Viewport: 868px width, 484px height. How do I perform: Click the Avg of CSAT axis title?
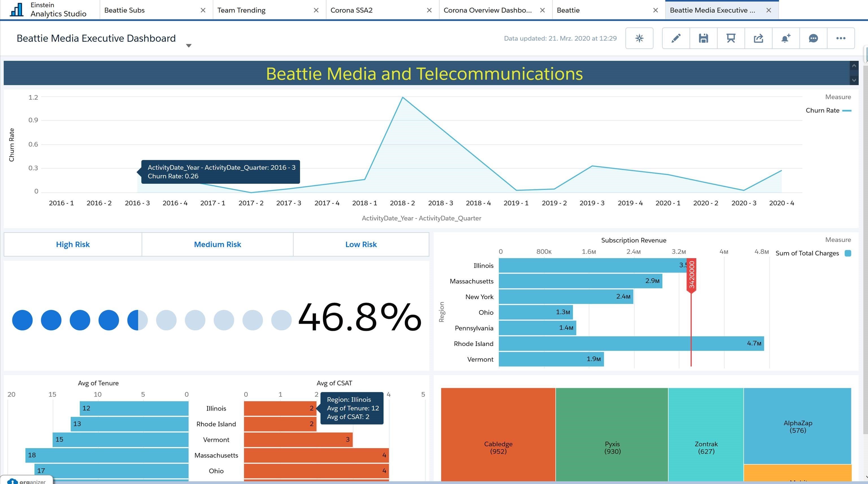pos(334,383)
